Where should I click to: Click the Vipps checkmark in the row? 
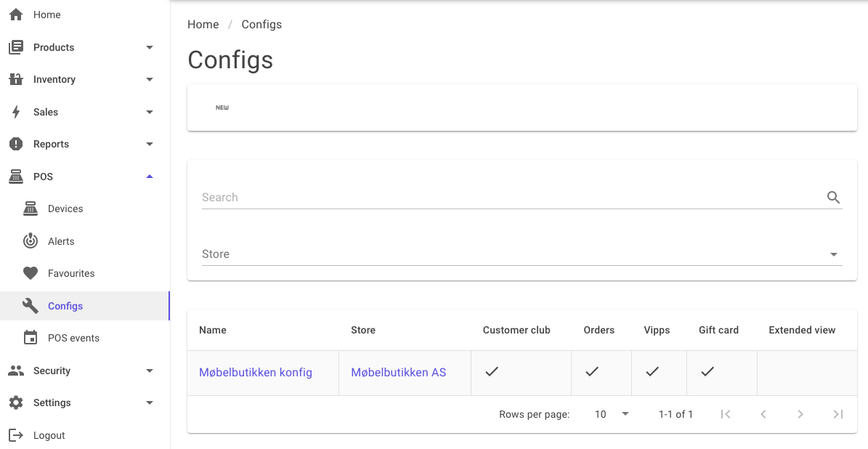pos(652,371)
